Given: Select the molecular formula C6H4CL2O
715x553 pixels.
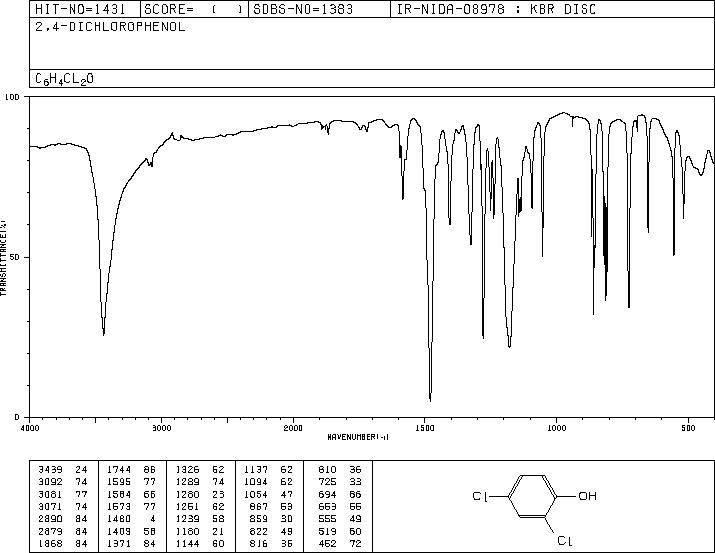Looking at the screenshot, I should point(64,79).
